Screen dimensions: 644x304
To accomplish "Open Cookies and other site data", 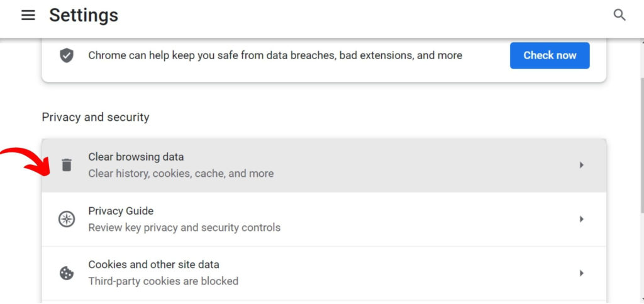I will click(153, 264).
